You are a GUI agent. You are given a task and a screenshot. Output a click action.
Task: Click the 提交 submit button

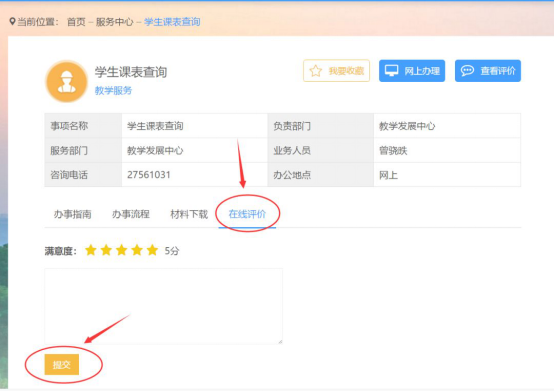(x=61, y=364)
